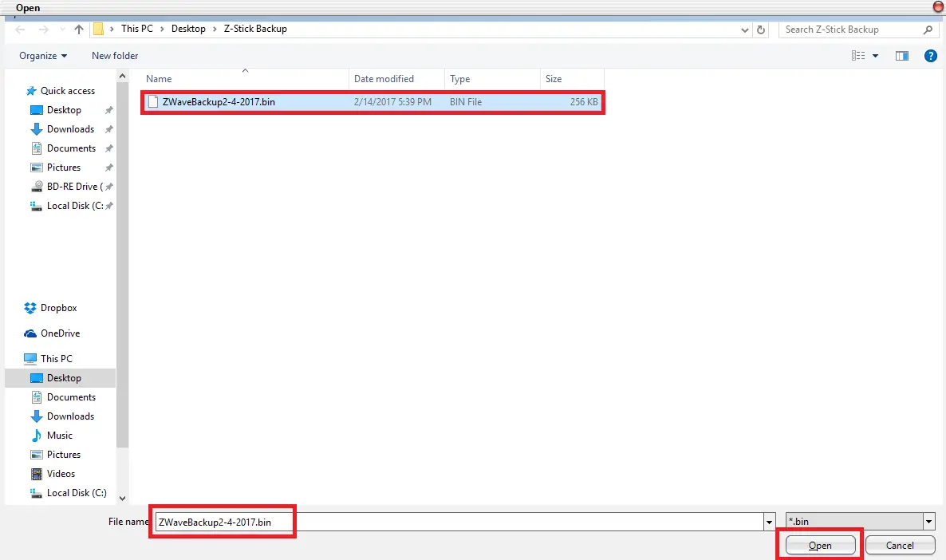Create a New folder

tap(115, 56)
